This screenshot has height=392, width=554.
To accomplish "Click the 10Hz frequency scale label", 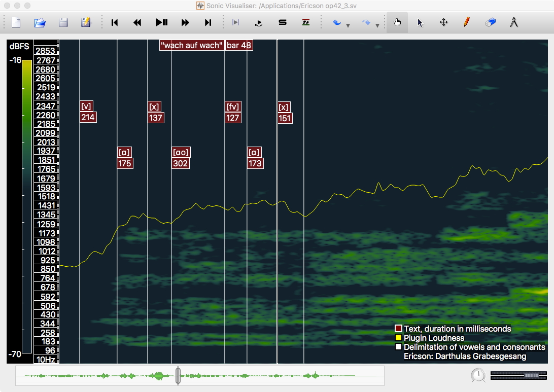I will (46, 360).
